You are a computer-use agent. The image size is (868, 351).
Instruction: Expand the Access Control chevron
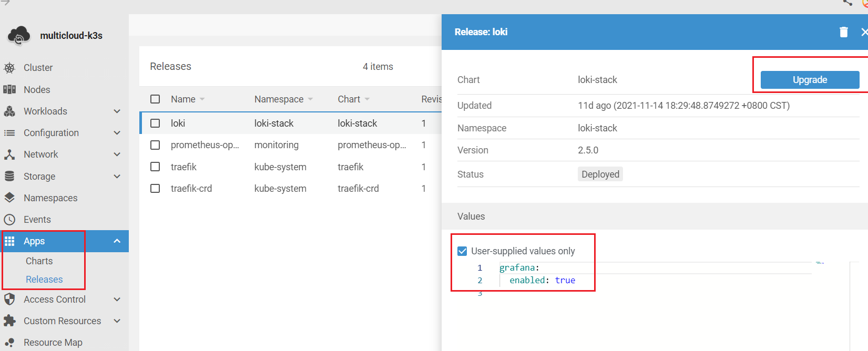(117, 300)
